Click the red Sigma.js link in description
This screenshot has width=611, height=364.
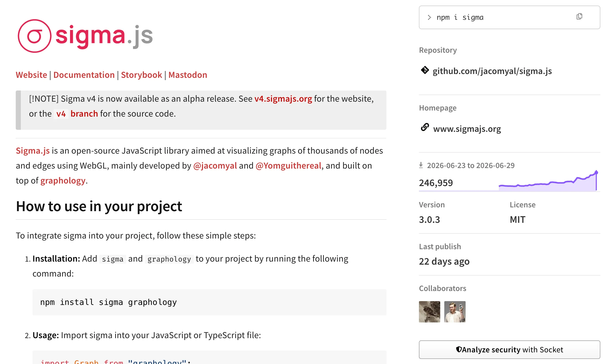(x=33, y=151)
